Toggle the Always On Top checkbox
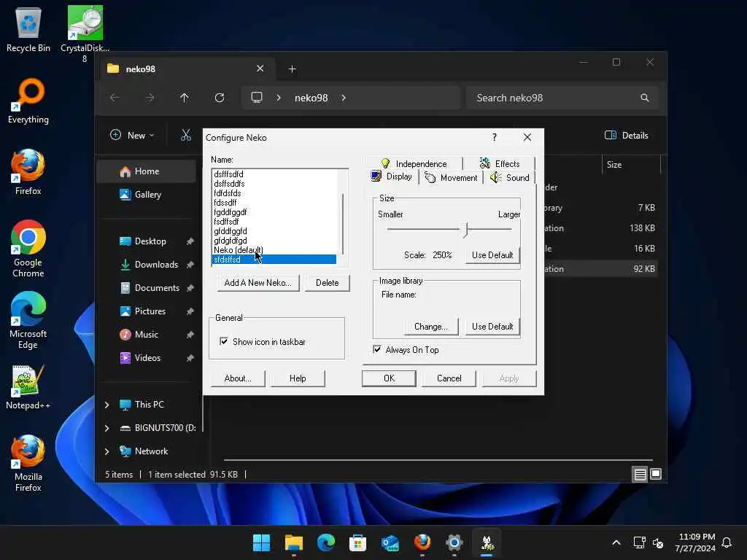This screenshot has height=560, width=747. [x=377, y=349]
